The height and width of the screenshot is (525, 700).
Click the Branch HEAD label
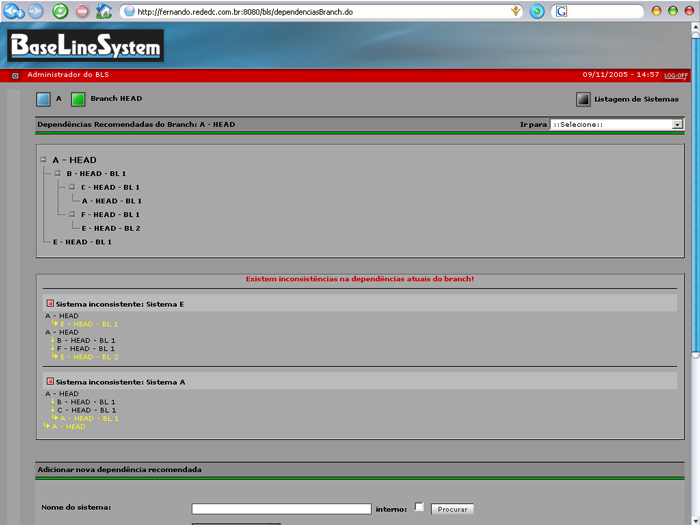click(x=116, y=99)
